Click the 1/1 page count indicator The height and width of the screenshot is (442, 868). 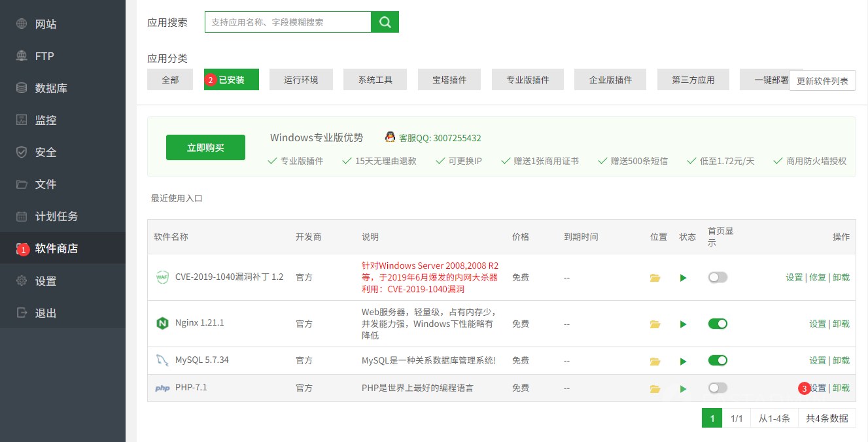pyautogui.click(x=737, y=418)
